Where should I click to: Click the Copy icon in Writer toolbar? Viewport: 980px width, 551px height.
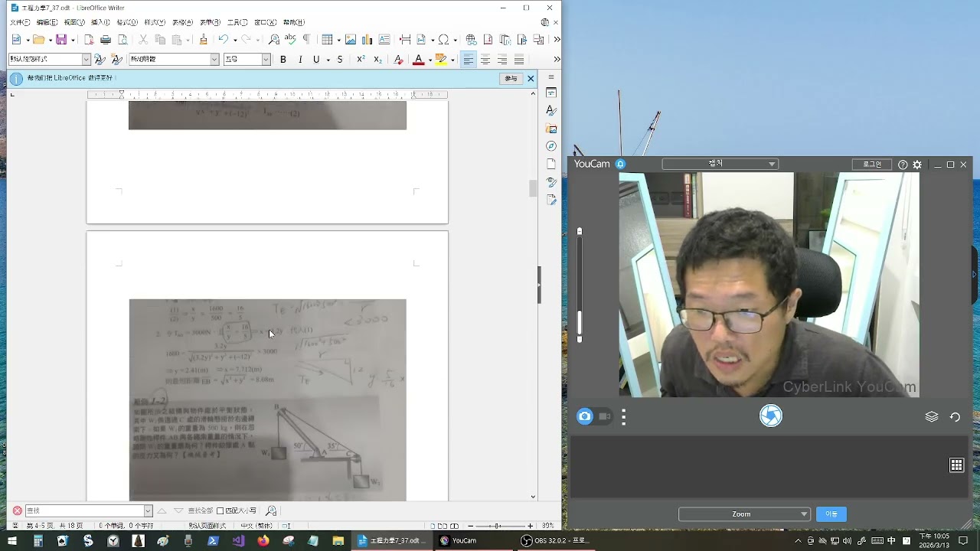click(160, 40)
